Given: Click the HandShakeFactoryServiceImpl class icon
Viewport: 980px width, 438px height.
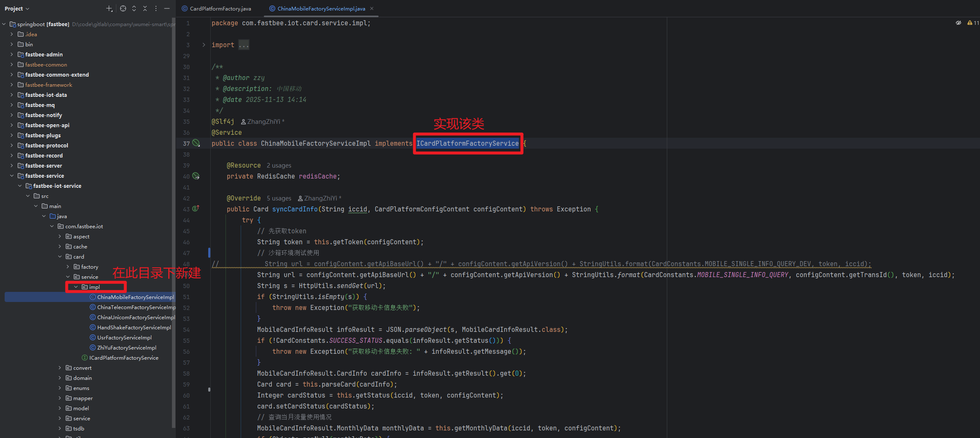Looking at the screenshot, I should click(93, 327).
